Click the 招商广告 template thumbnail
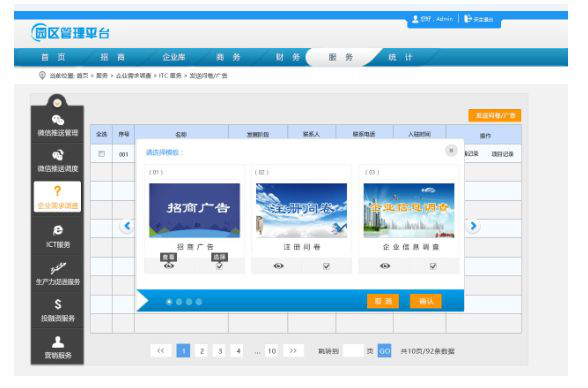This screenshot has width=588, height=388. coord(194,210)
